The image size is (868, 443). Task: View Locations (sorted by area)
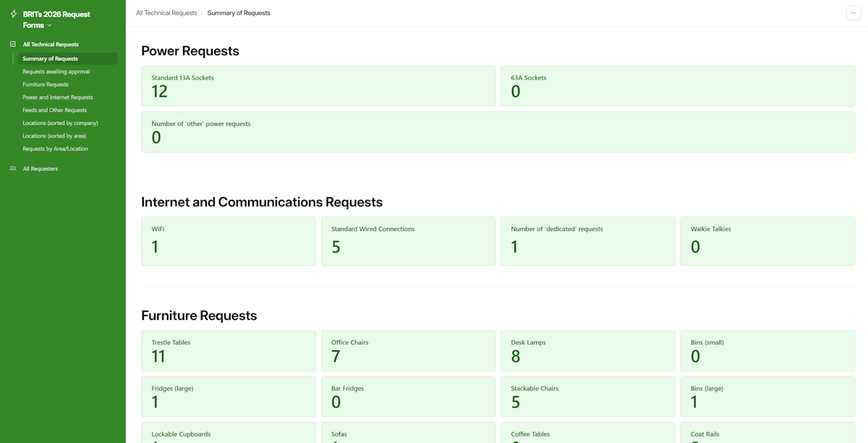pos(54,136)
